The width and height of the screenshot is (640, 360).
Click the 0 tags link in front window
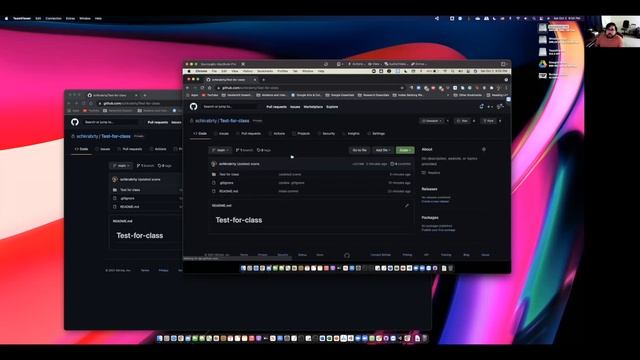pos(264,150)
